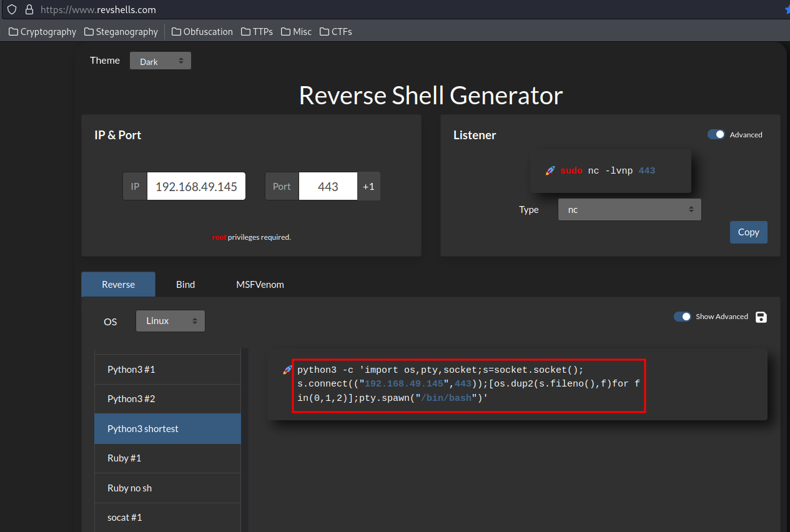Click the shield icon in address bar
This screenshot has height=532, width=790.
11,9
